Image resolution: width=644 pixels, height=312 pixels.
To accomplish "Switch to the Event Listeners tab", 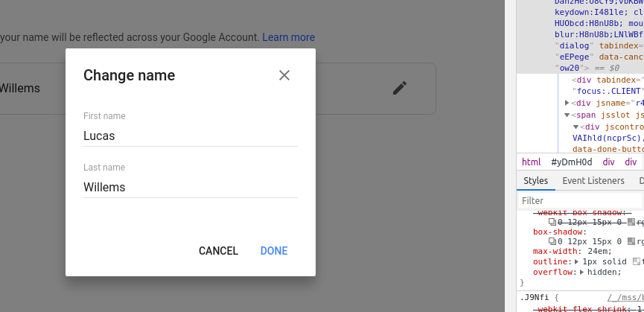I will point(593,181).
